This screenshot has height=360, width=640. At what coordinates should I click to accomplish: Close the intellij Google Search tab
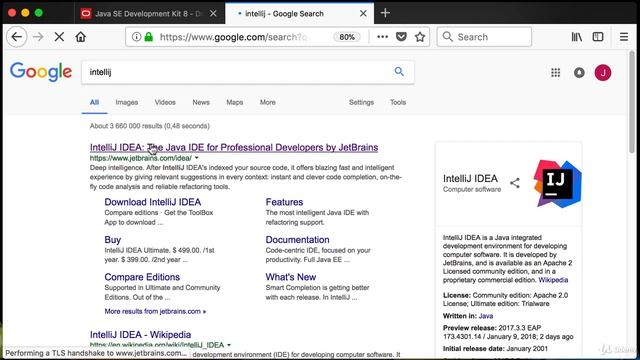click(x=363, y=13)
